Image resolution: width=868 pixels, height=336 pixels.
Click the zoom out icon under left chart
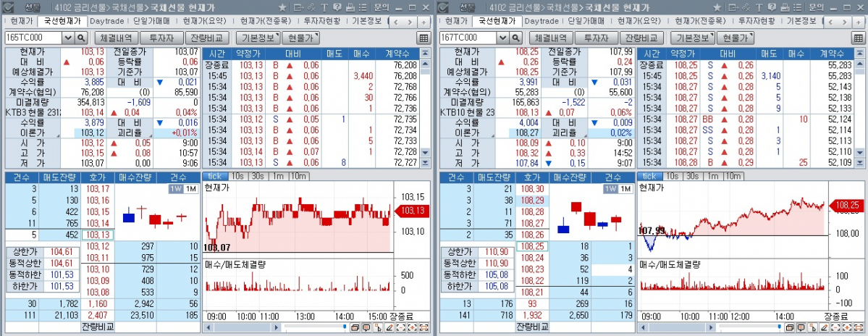tap(401, 328)
